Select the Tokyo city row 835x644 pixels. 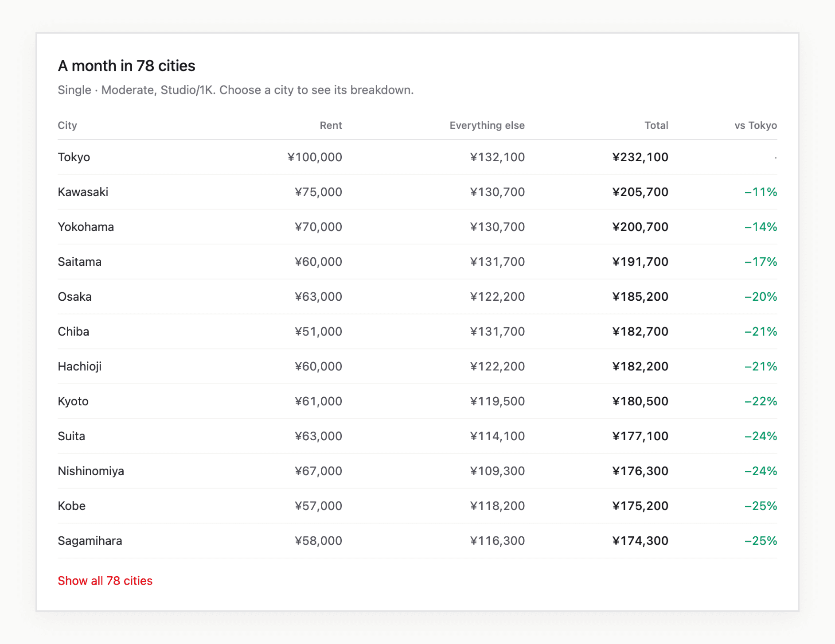click(417, 157)
